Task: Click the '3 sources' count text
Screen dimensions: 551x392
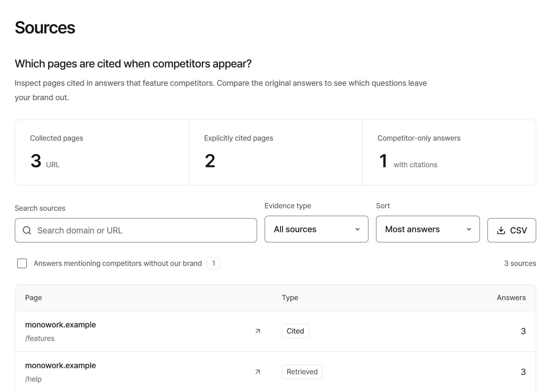Action: (520, 263)
